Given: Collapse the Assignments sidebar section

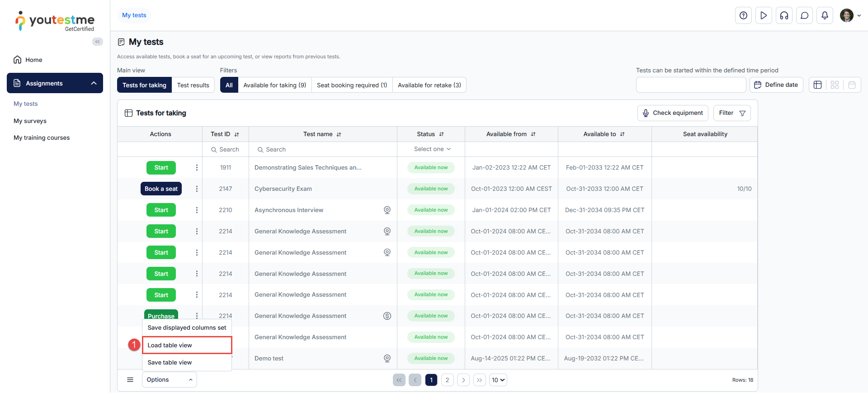Looking at the screenshot, I should tap(94, 83).
